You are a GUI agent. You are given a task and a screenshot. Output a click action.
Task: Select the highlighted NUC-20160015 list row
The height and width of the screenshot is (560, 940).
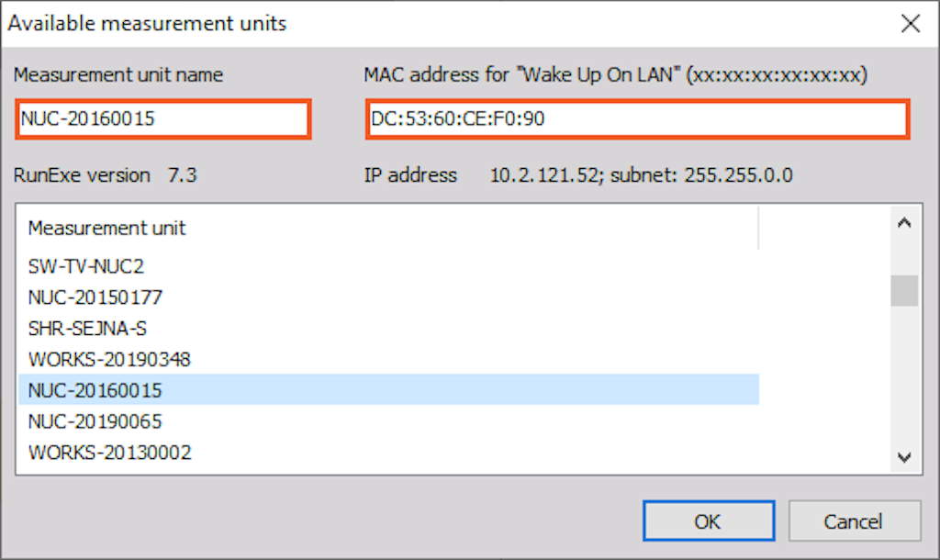point(388,390)
